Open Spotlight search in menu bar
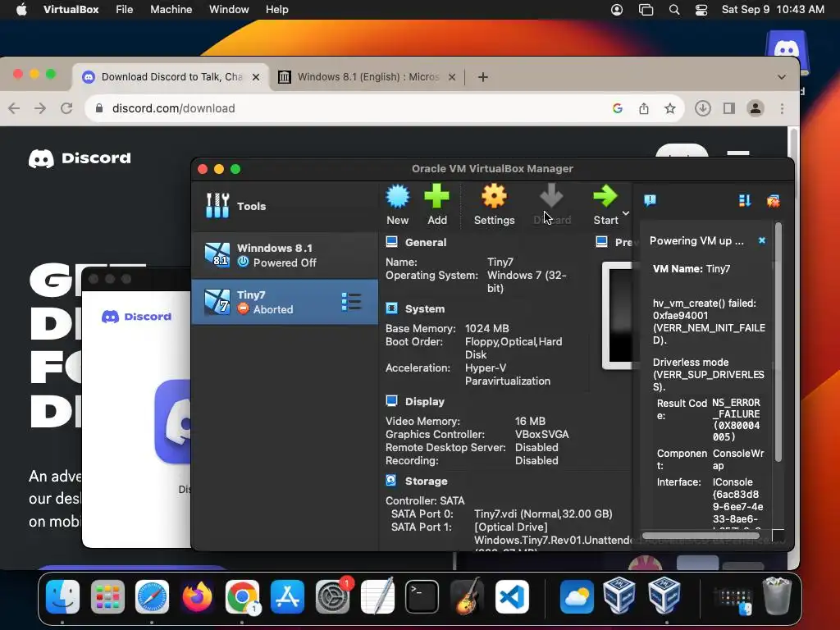The image size is (840, 630). (x=674, y=10)
